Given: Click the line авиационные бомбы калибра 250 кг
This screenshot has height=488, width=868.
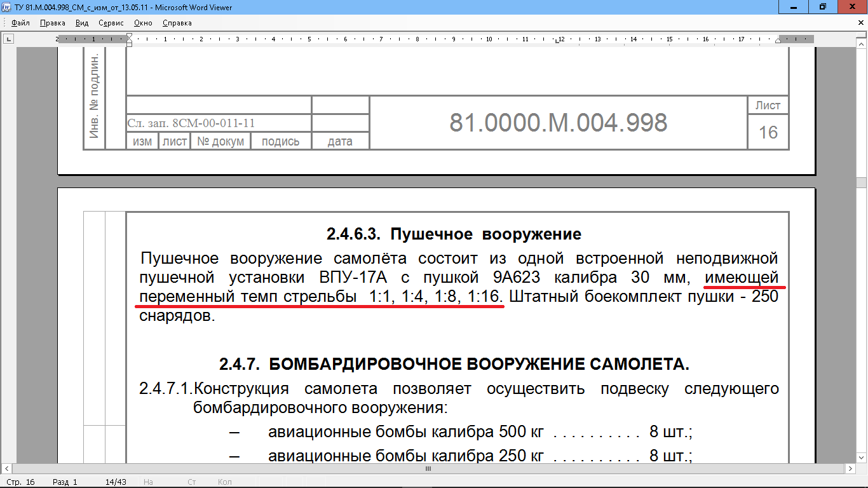Looking at the screenshot, I should (x=406, y=456).
